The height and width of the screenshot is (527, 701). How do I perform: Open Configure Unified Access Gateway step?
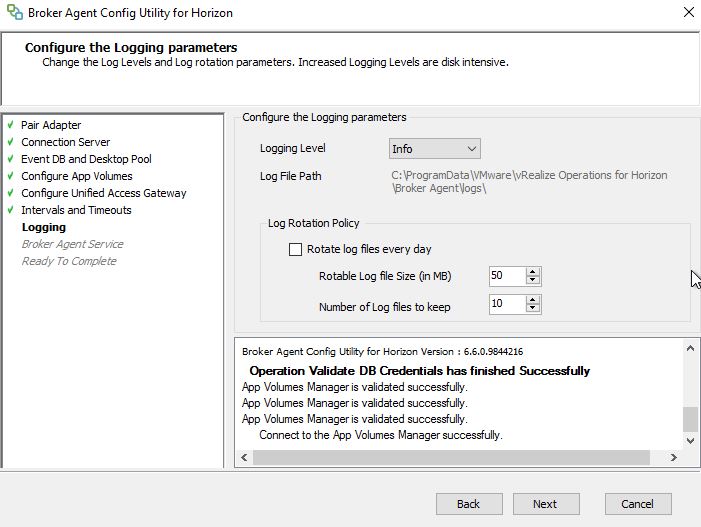point(104,193)
